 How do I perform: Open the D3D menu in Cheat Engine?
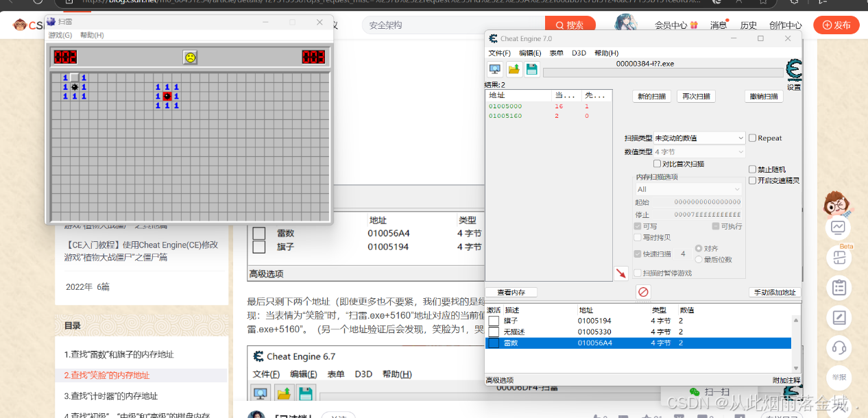[579, 53]
